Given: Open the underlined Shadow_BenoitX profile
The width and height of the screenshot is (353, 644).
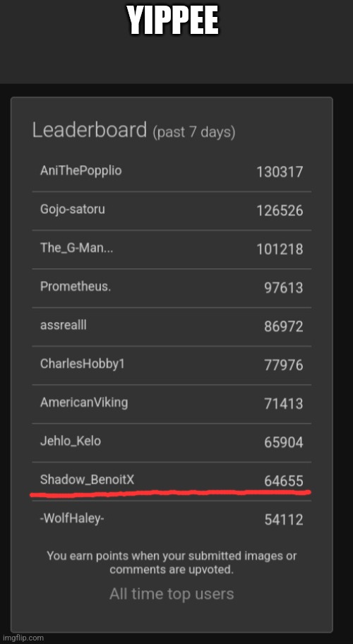Looking at the screenshot, I should click(x=87, y=479).
